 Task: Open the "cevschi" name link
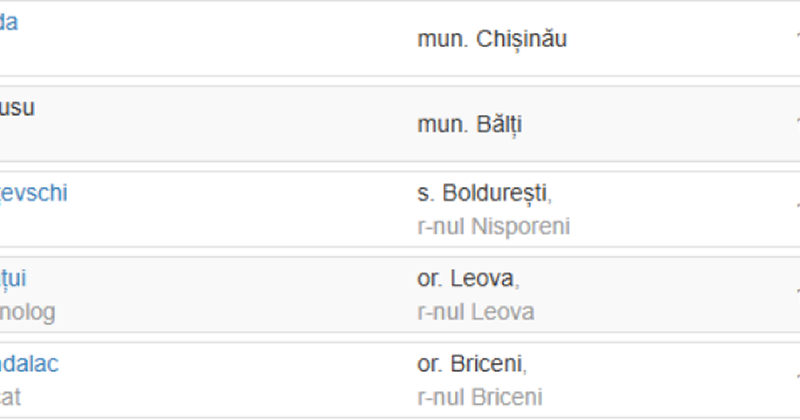33,193
